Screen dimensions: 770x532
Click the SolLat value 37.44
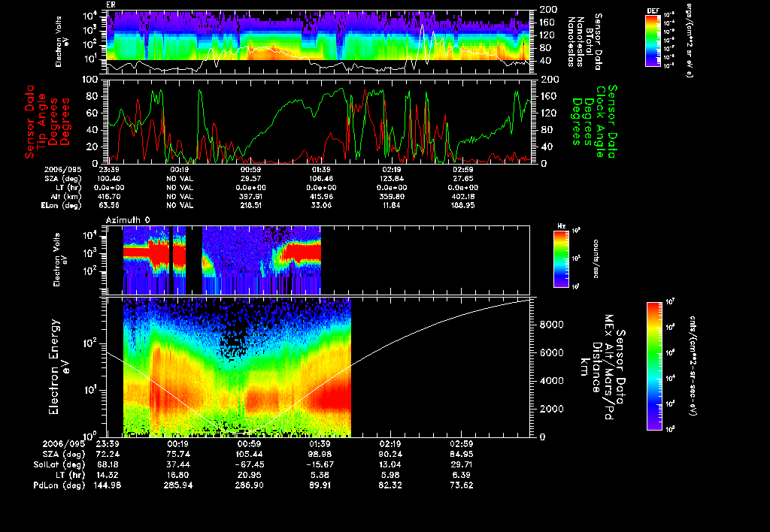tap(177, 465)
